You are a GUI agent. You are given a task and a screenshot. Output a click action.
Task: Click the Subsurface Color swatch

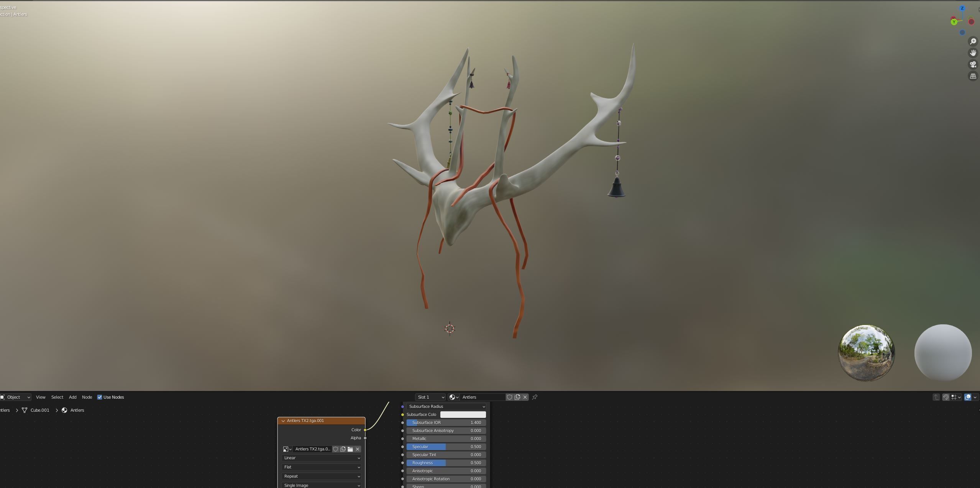(x=463, y=414)
